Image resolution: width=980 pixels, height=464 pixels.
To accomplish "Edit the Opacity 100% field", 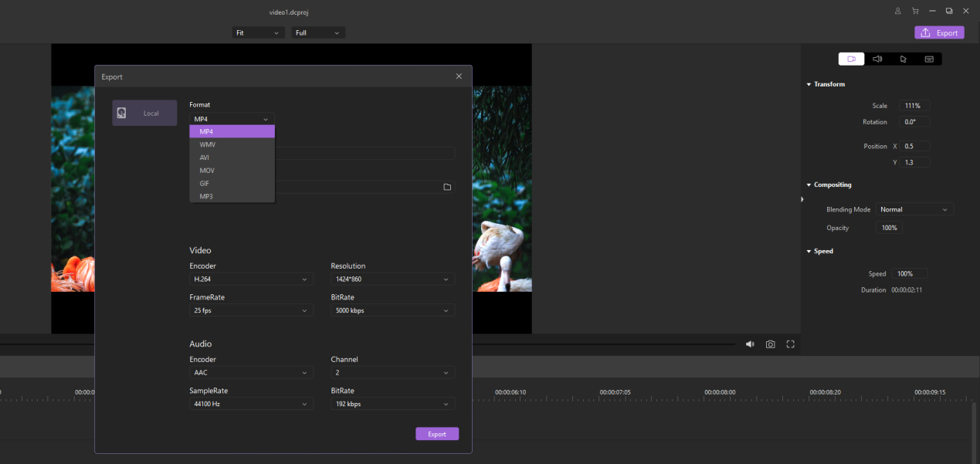I will [x=889, y=228].
